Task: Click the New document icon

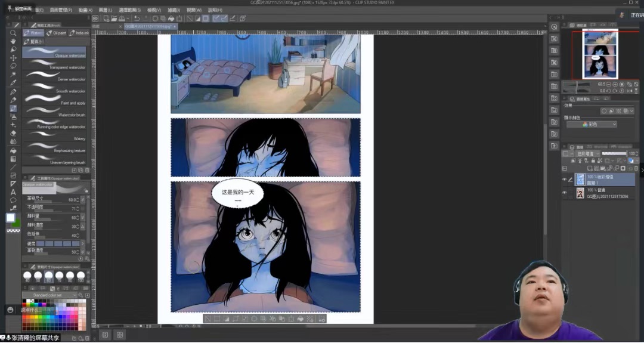Action: coord(106,18)
